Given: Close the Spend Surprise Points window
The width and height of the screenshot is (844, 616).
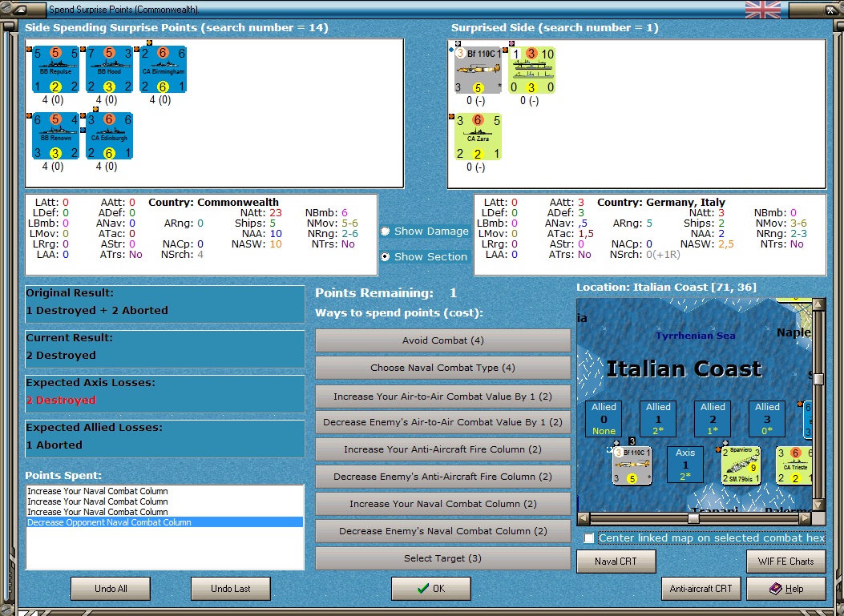Looking at the screenshot, I should (x=832, y=9).
